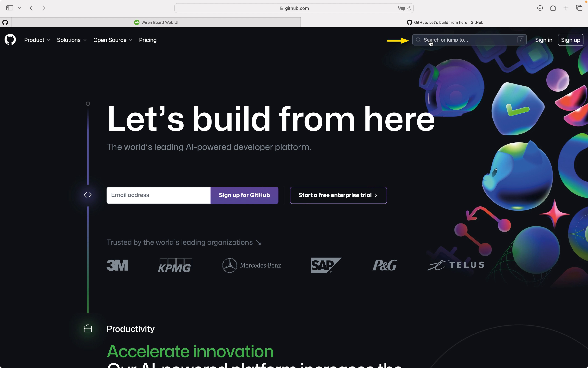Show tab overview icon
This screenshot has width=588, height=368.
point(579,8)
